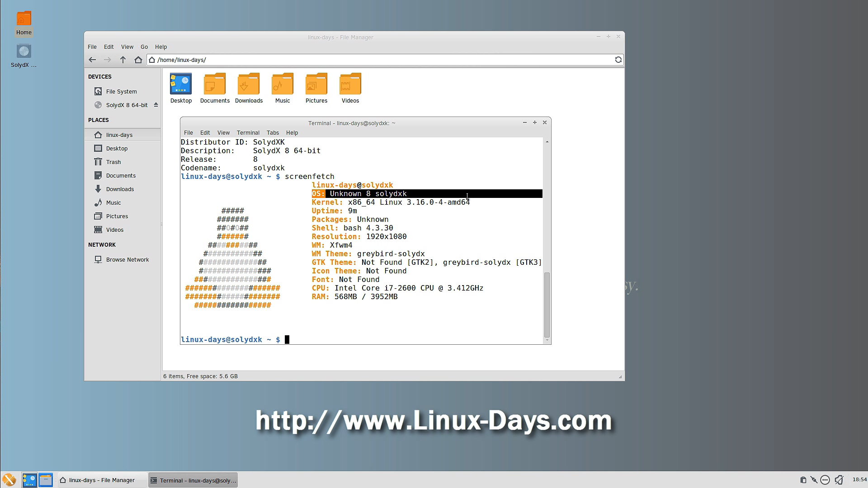The width and height of the screenshot is (868, 488).
Task: Open File menu in File Manager
Action: point(92,47)
